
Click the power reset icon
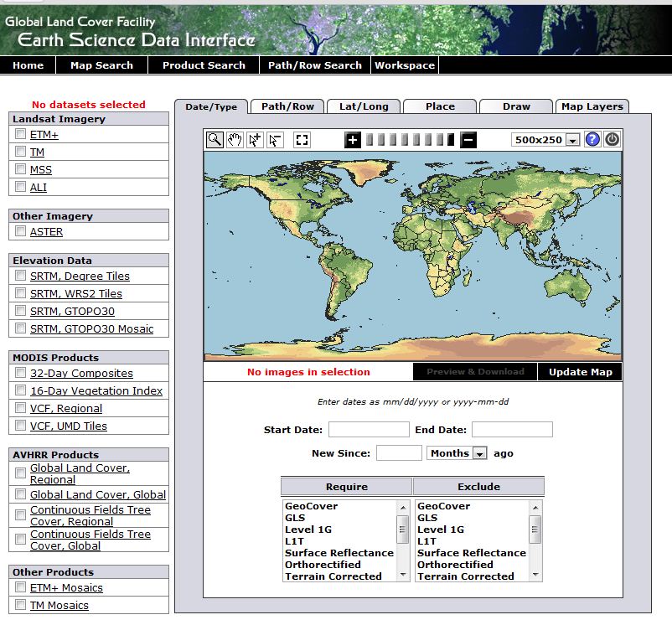coord(613,139)
